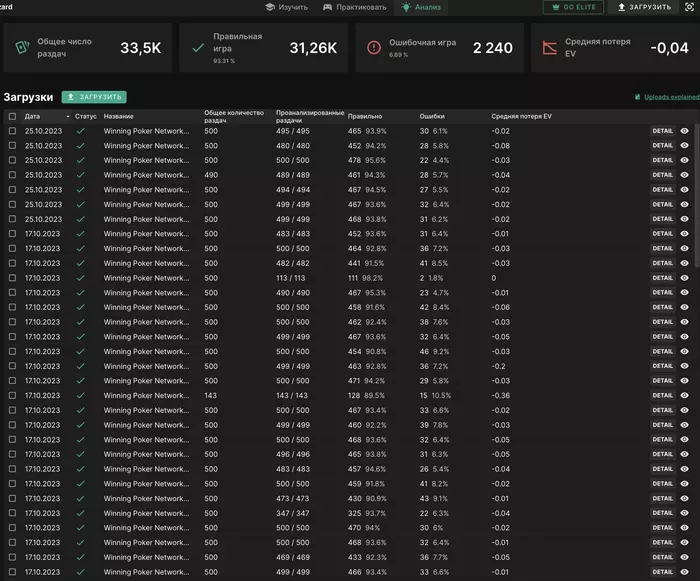Click the cards icon in Общее число раздач card
700x581 pixels.
coord(22,47)
